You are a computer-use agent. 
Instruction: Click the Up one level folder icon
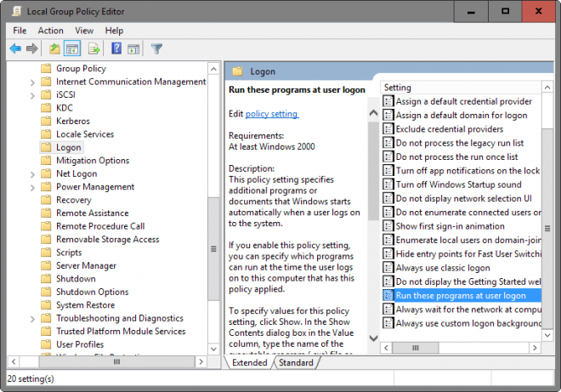click(x=54, y=48)
